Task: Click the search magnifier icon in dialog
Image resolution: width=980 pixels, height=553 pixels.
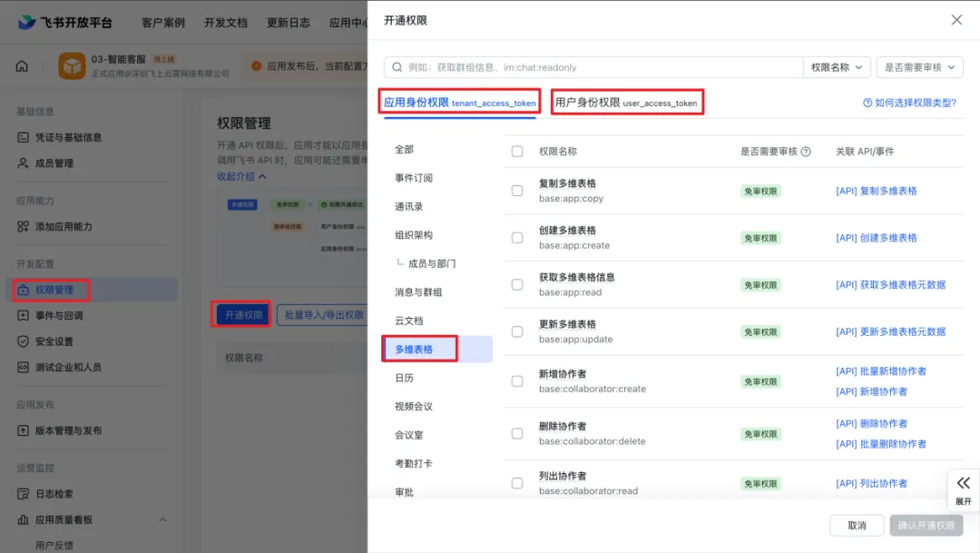Action: click(397, 67)
